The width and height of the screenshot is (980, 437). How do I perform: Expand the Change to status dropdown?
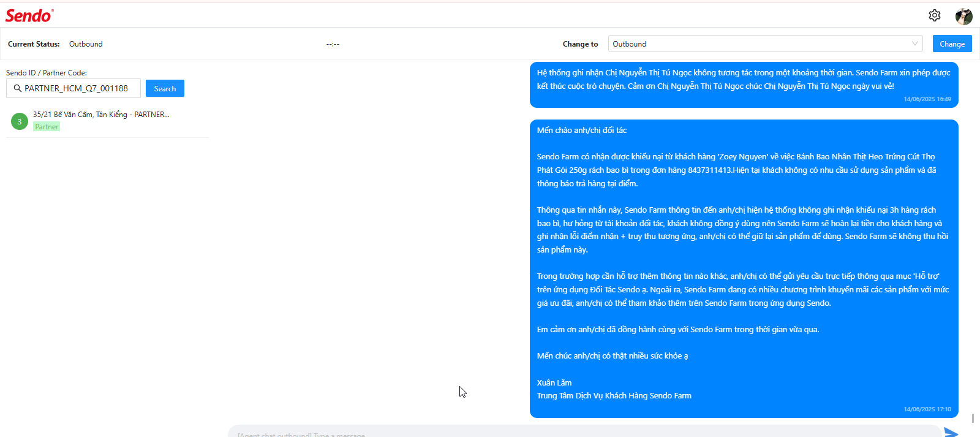(765, 44)
